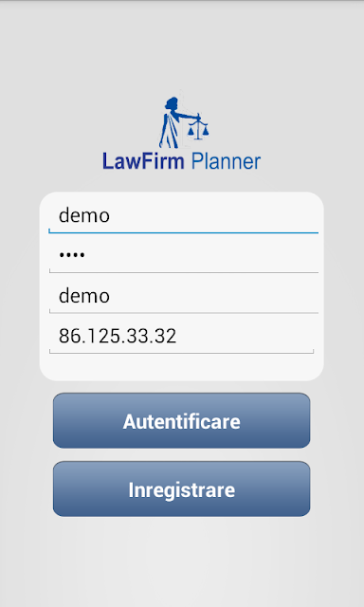Select the masked password field
This screenshot has height=607, width=364.
183,255
